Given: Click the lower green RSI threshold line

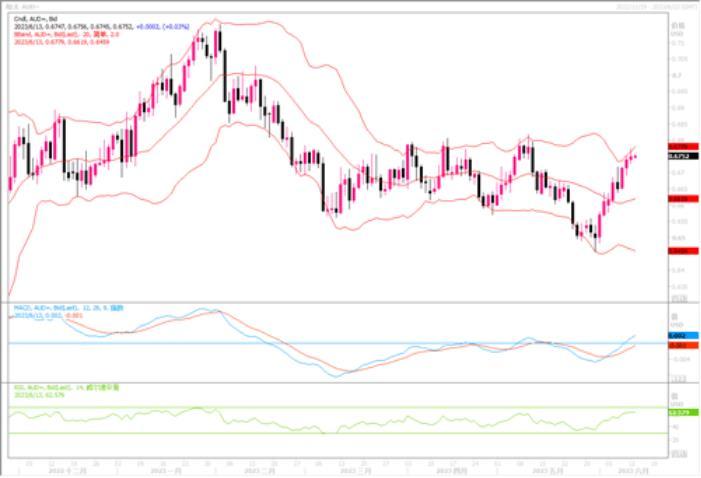Looking at the screenshot, I should (x=300, y=433).
